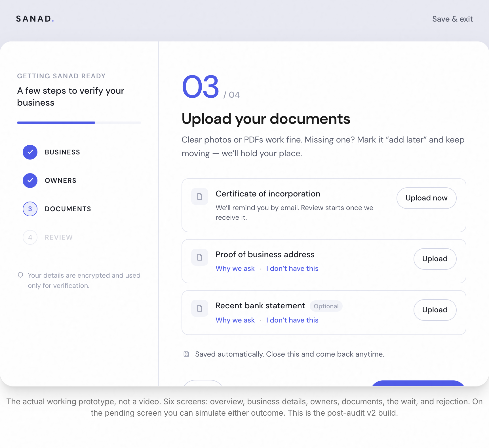
Task: Open Why we ask for bank statement
Action: pos(235,320)
